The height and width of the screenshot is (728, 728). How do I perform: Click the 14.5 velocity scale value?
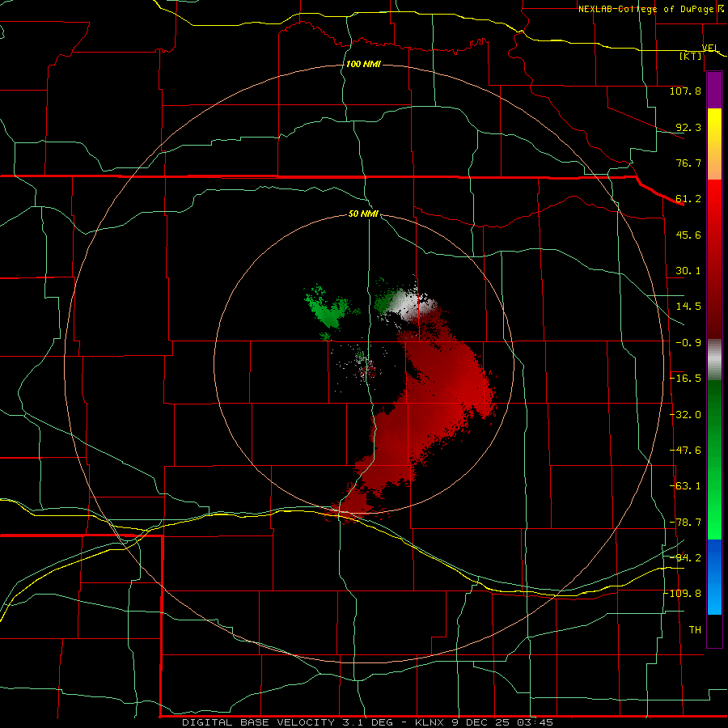tap(688, 307)
